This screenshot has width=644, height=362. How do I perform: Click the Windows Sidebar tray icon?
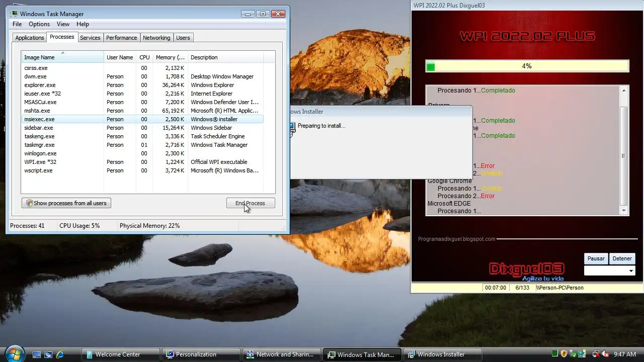582,354
